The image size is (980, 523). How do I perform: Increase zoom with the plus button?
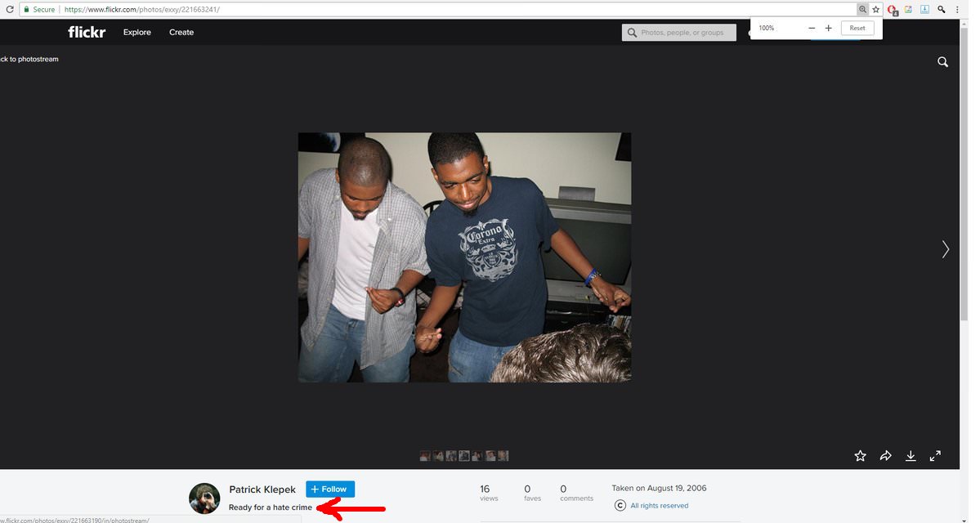click(828, 28)
